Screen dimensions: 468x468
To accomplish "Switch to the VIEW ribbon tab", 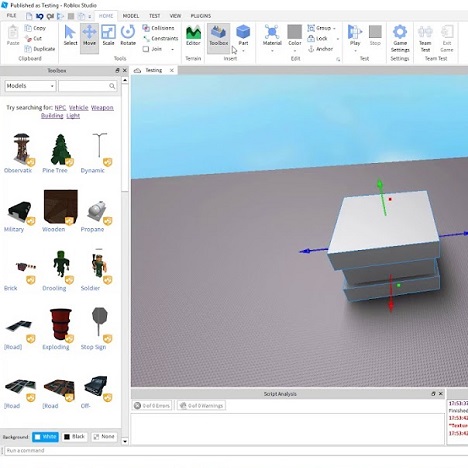I will [x=175, y=16].
